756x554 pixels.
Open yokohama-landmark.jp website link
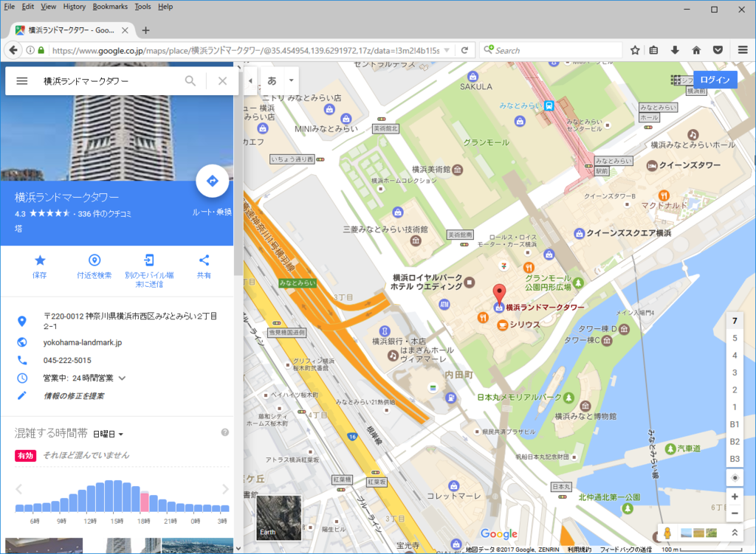[x=83, y=342]
